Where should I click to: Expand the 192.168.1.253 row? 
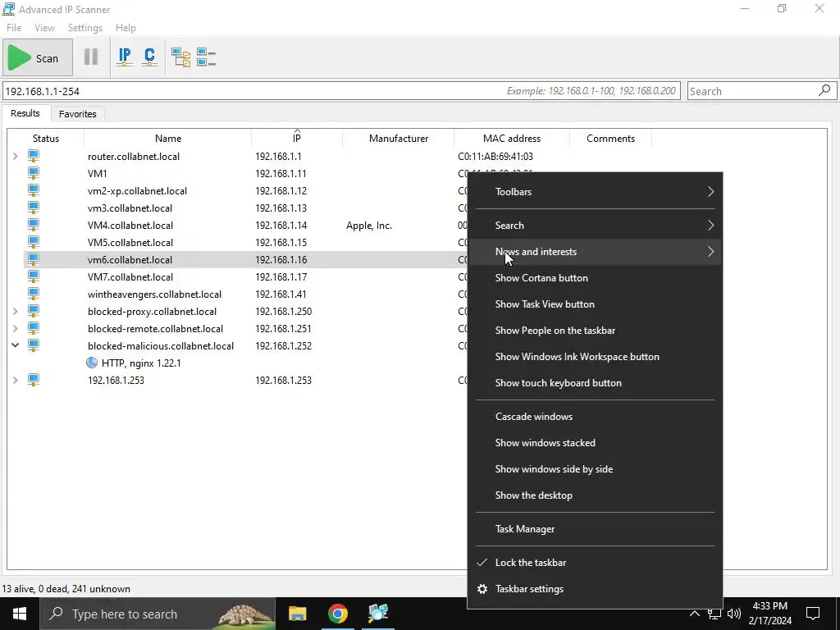point(15,380)
